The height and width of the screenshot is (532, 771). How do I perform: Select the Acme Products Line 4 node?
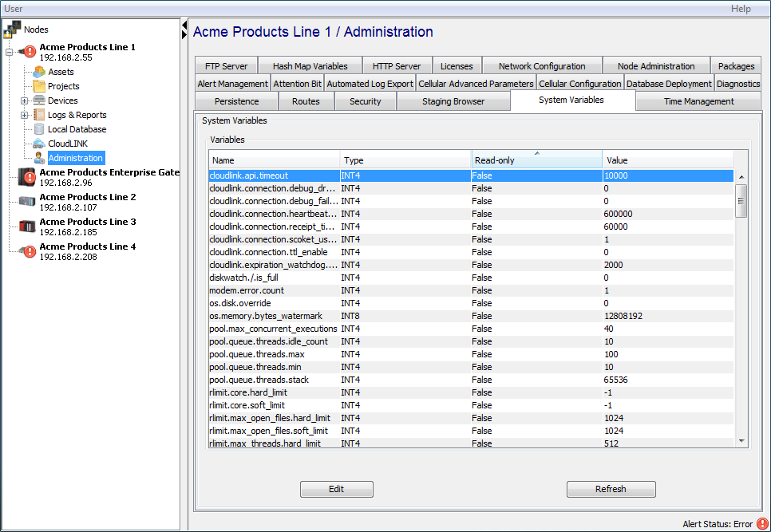click(x=88, y=251)
